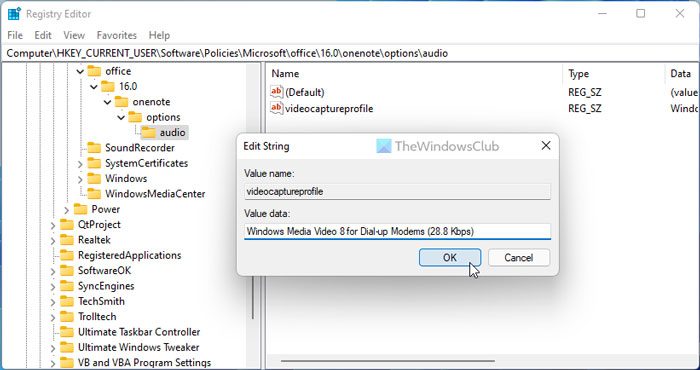The image size is (700, 370).
Task: Collapse the 16.0 tree node
Action: [94, 87]
